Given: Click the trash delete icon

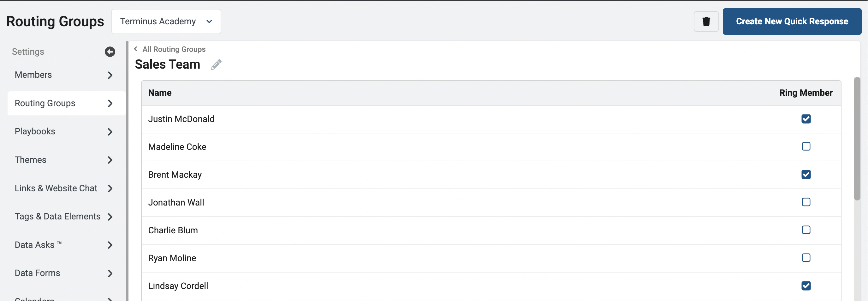Looking at the screenshot, I should pyautogui.click(x=706, y=21).
